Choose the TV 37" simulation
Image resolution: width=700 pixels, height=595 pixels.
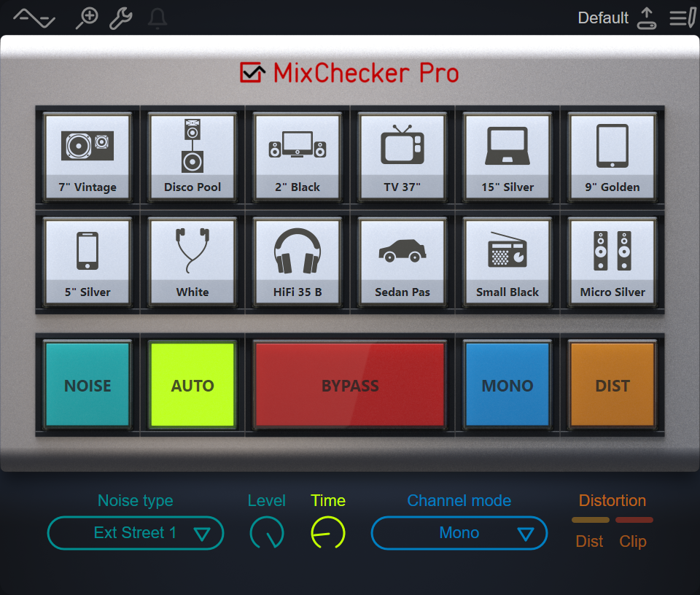(x=402, y=157)
